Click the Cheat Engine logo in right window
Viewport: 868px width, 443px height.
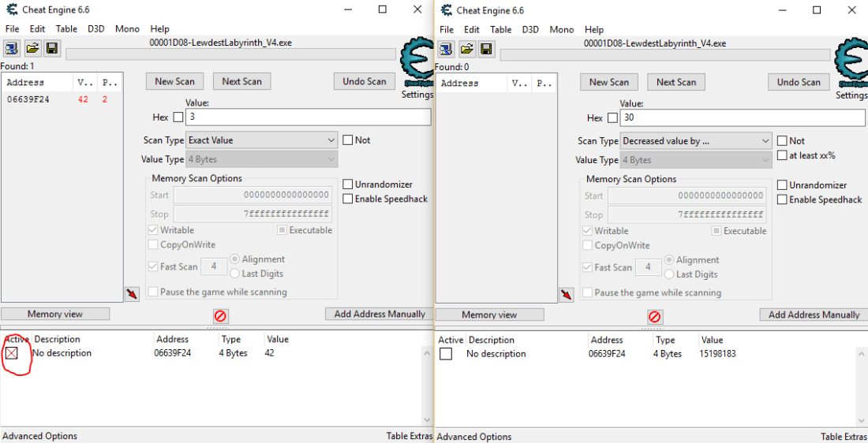click(851, 64)
